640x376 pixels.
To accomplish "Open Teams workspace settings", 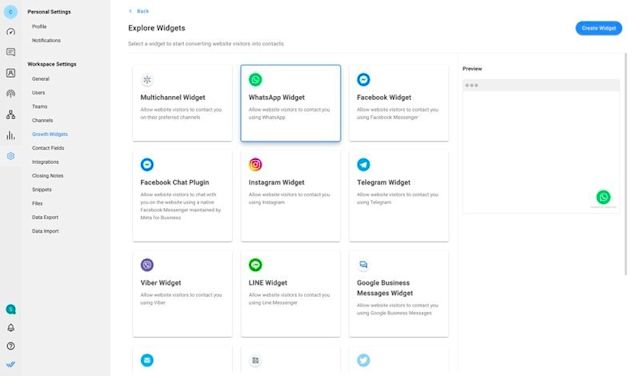I will [40, 107].
